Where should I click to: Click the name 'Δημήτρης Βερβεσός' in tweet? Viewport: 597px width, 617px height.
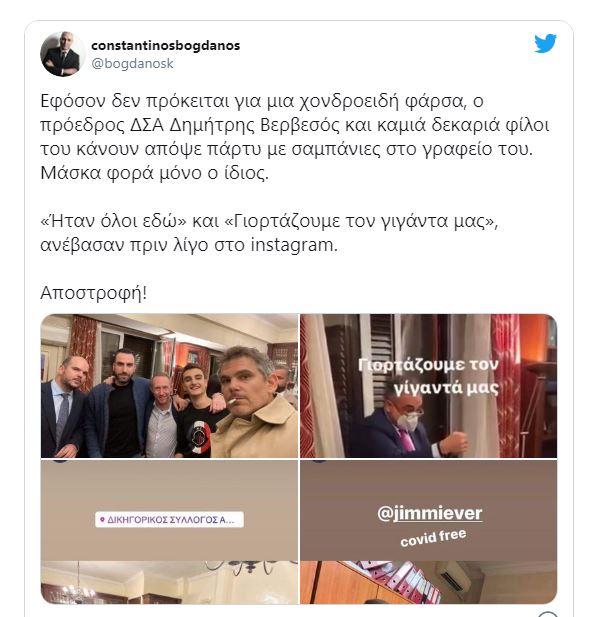point(255,125)
